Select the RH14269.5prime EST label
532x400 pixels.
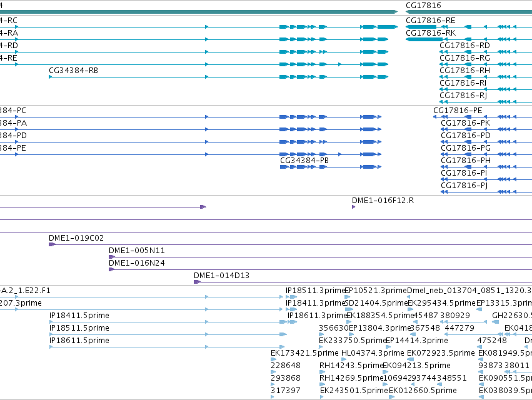pyautogui.click(x=351, y=378)
